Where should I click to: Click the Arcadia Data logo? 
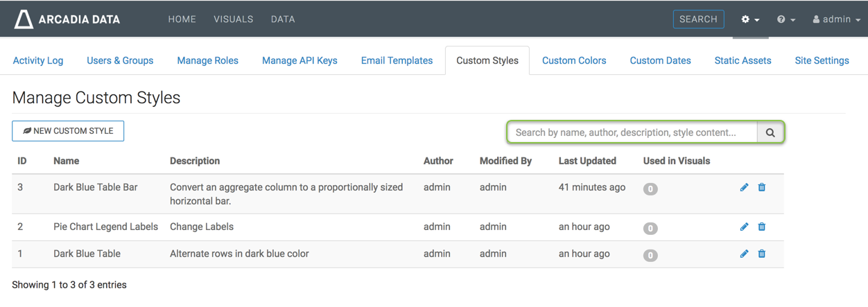point(67,19)
